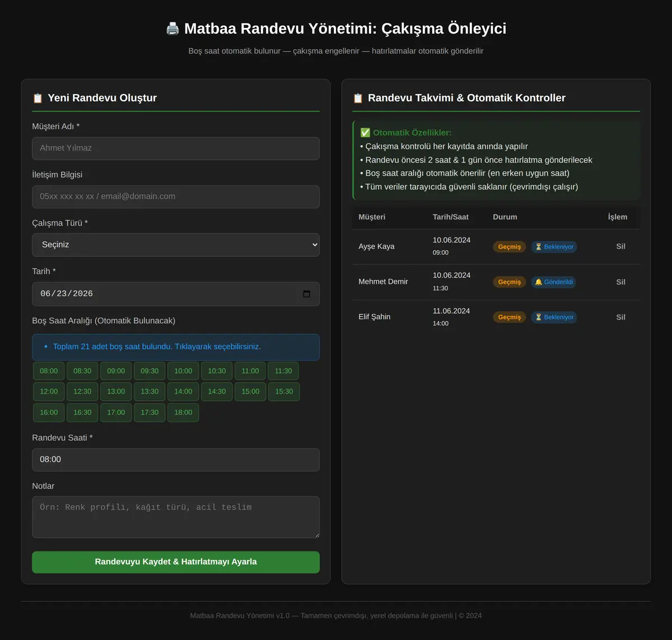This screenshot has height=640, width=672.
Task: Click the Tarih/Saat column header
Action: (x=451, y=217)
